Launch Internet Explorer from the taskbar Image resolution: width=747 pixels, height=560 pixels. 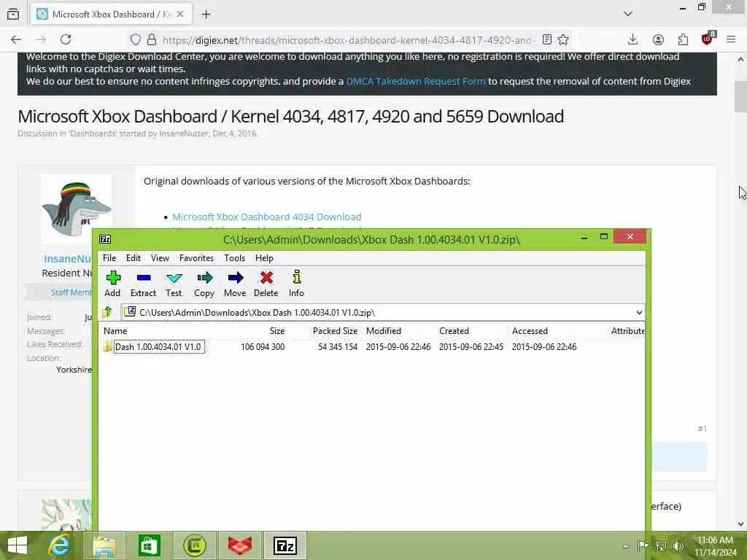click(60, 545)
